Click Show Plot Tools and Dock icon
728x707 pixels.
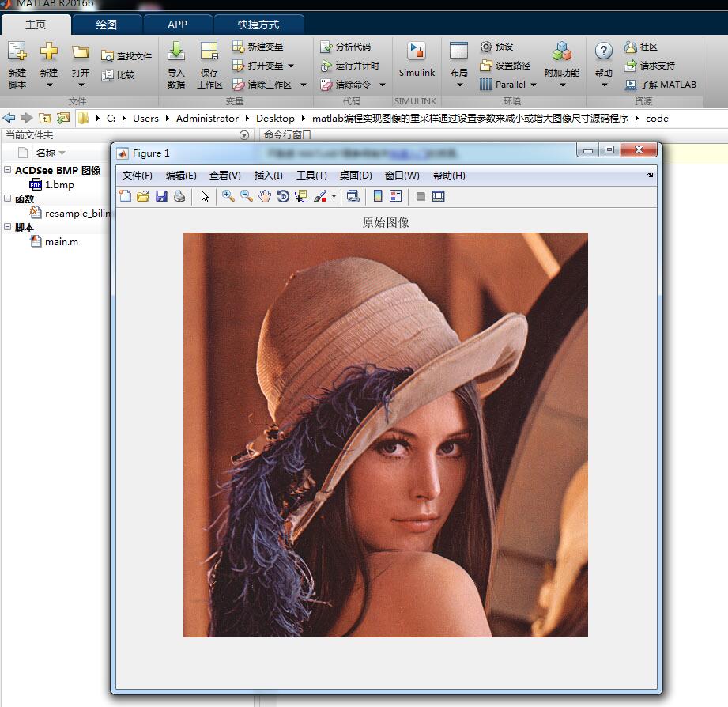click(x=438, y=196)
